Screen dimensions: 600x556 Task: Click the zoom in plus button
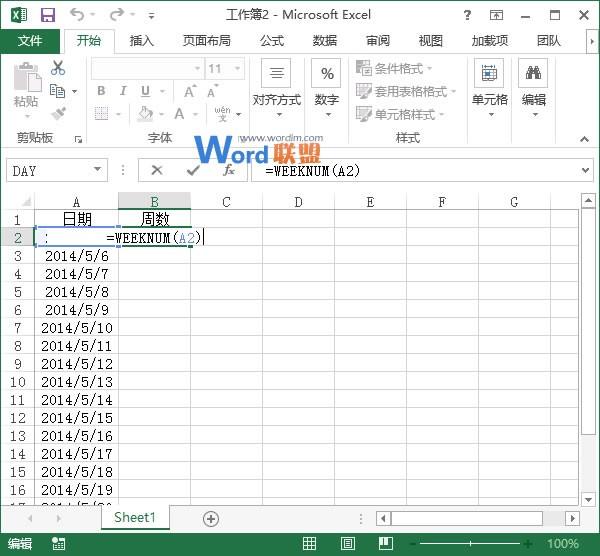[528, 544]
